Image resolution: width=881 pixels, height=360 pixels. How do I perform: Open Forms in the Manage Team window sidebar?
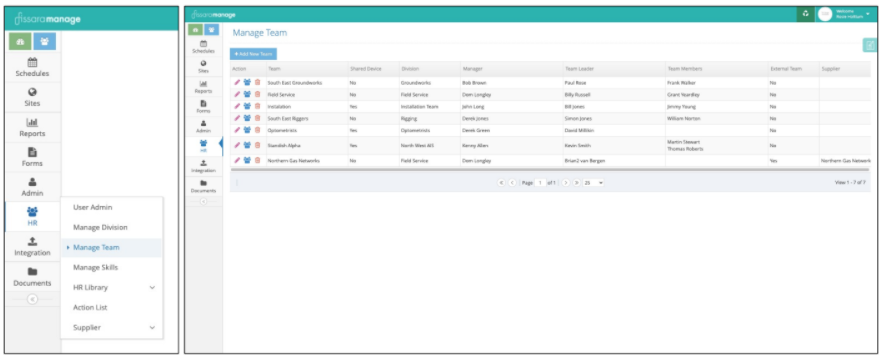point(203,107)
